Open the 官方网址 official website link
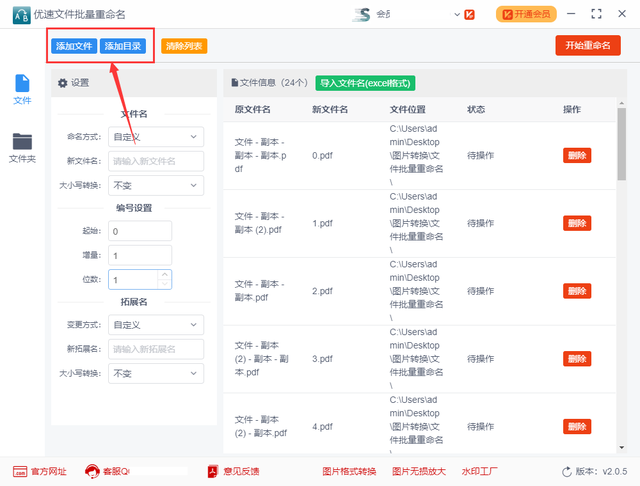This screenshot has height=486, width=640. [x=40, y=471]
